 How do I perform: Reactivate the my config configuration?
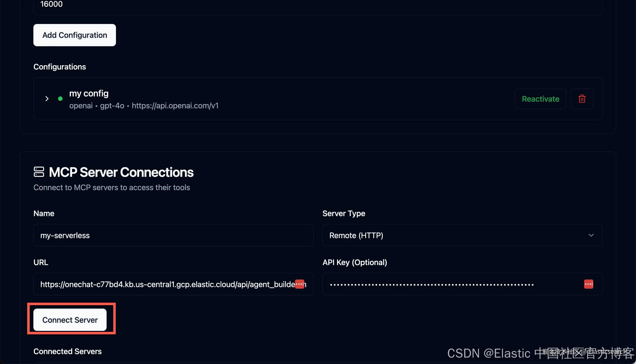540,99
